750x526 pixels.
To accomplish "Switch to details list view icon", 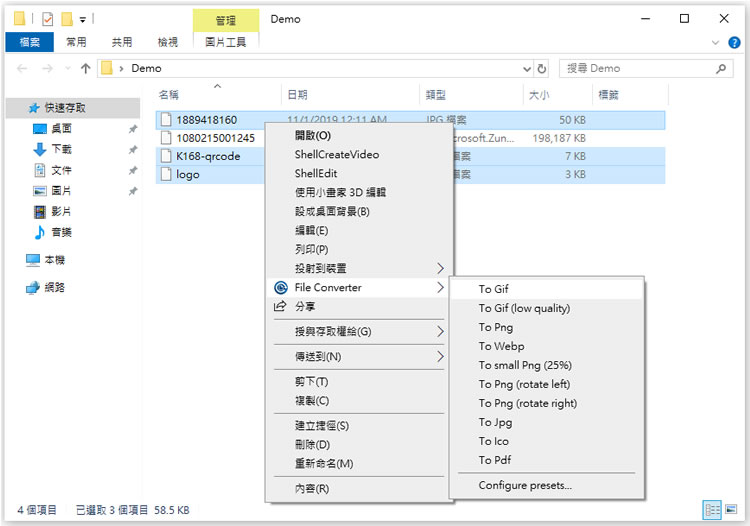I will 712,510.
